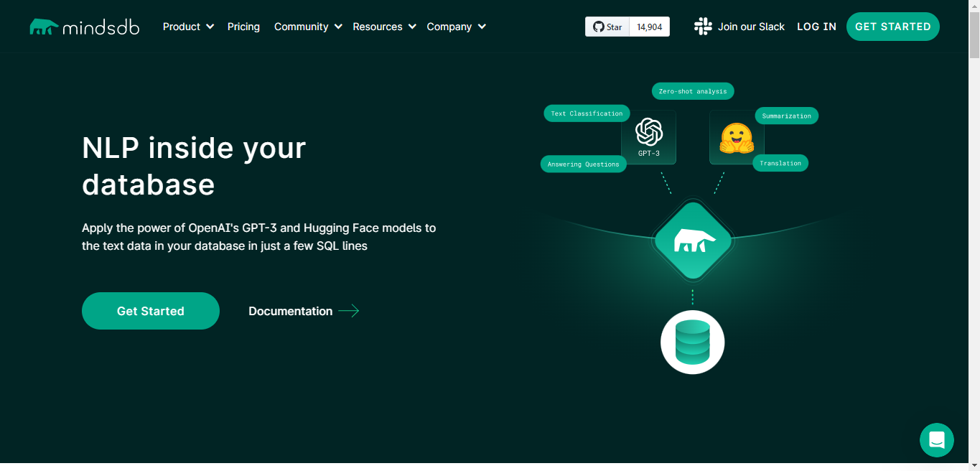Expand the Company dropdown chevron

[x=482, y=27]
